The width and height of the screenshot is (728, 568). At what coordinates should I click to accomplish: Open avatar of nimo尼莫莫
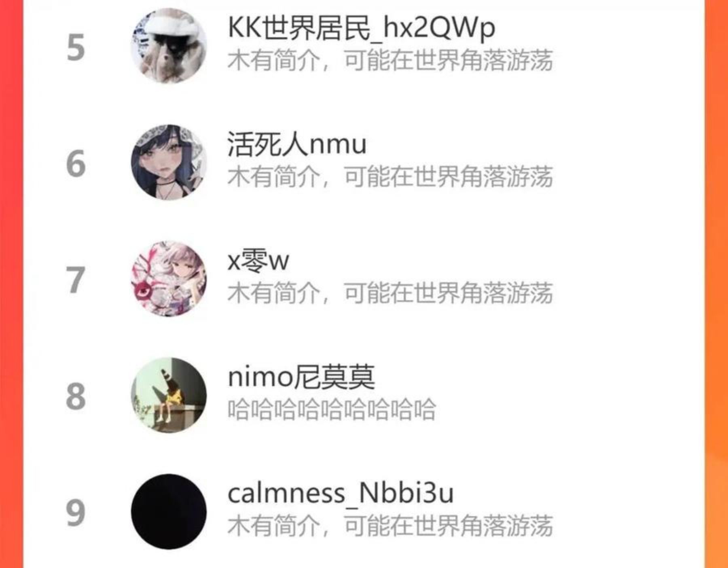point(169,395)
